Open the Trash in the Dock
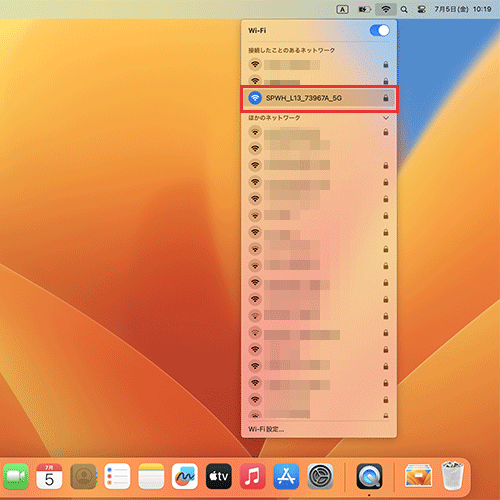 [452, 476]
